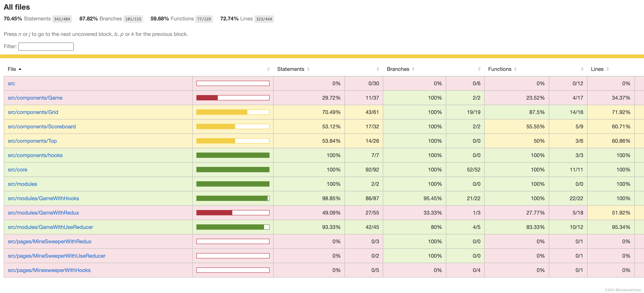Select 19/19 branches cell for Grid
Screen dimensions: 644x293
point(465,112)
